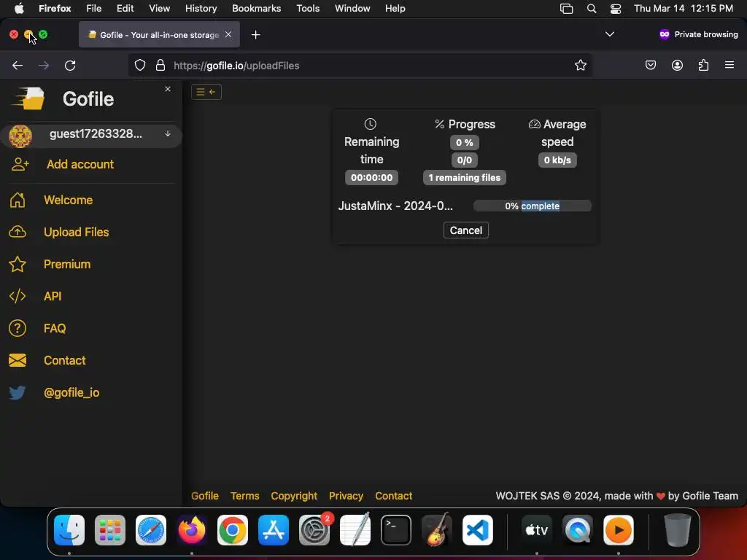Select the Gofile browser tab
This screenshot has width=747, height=560.
pyautogui.click(x=159, y=35)
